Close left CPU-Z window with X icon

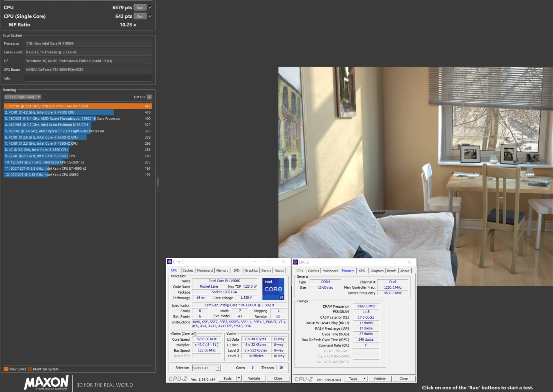[284, 262]
